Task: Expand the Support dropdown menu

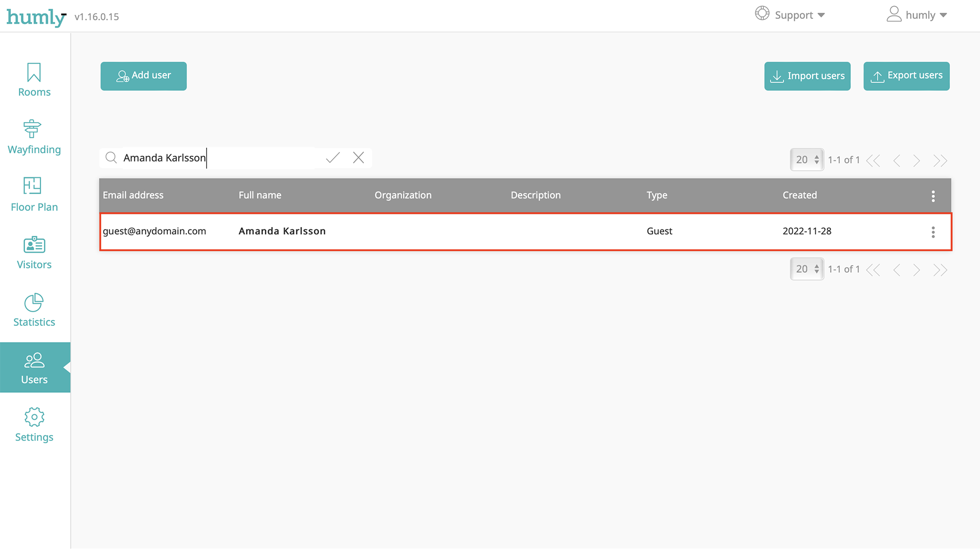Action: 790,15
